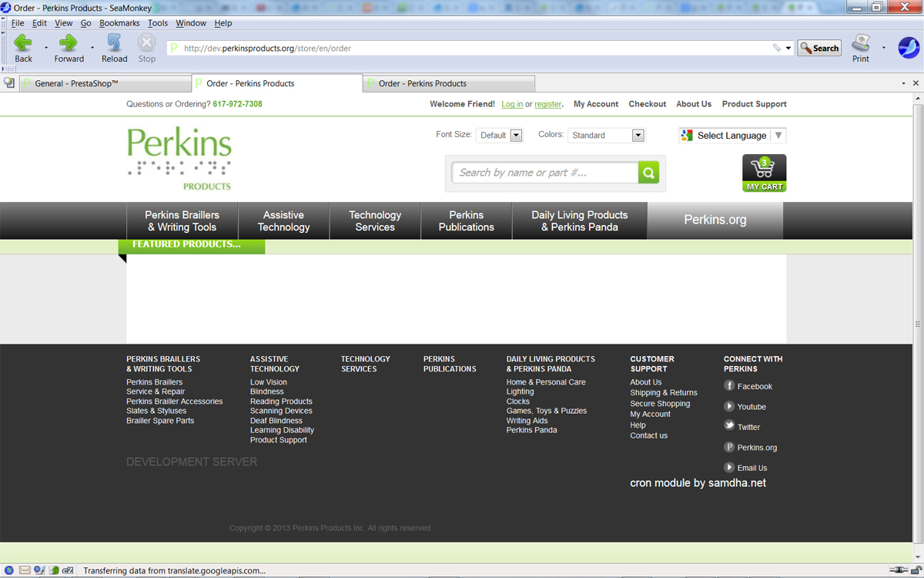Viewport: 924px width, 578px height.
Task: Click cron module by samdha.net link
Action: coord(698,483)
